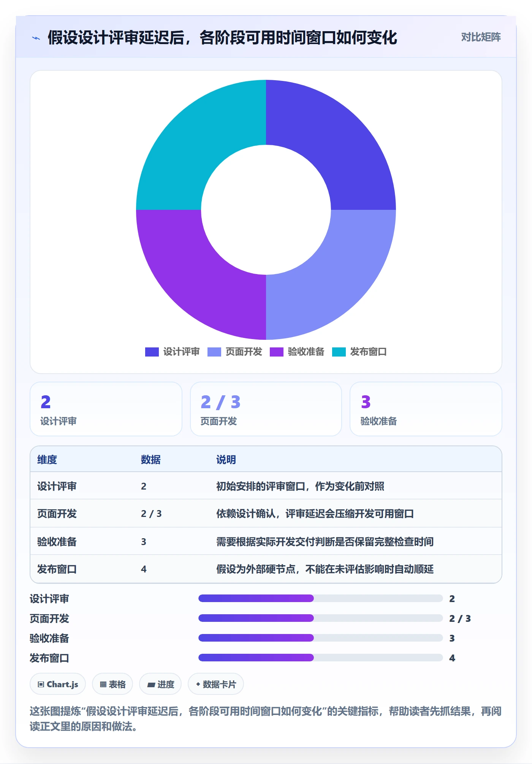Click the 数据卡片 tag chip
This screenshot has height=764, width=532.
(216, 684)
